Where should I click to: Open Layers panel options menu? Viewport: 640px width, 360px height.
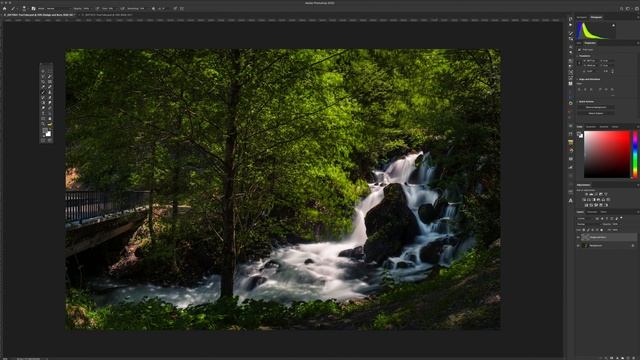638,212
